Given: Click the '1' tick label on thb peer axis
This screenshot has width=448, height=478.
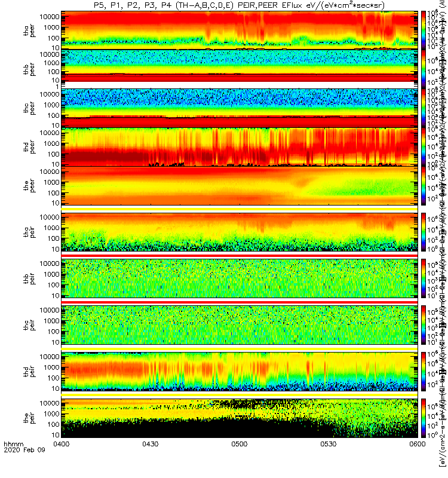Looking at the screenshot, I should pyautogui.click(x=57, y=87).
